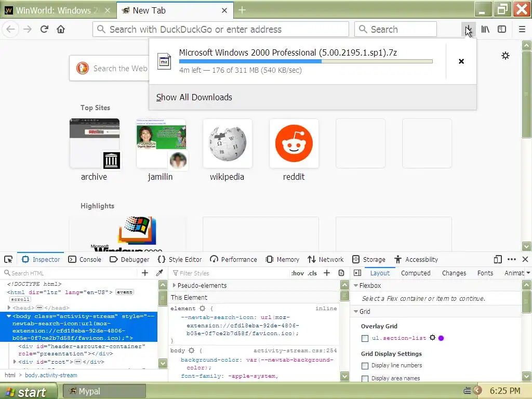Activate the element picker tool
Viewport: 532px width, 399px height.
8,260
